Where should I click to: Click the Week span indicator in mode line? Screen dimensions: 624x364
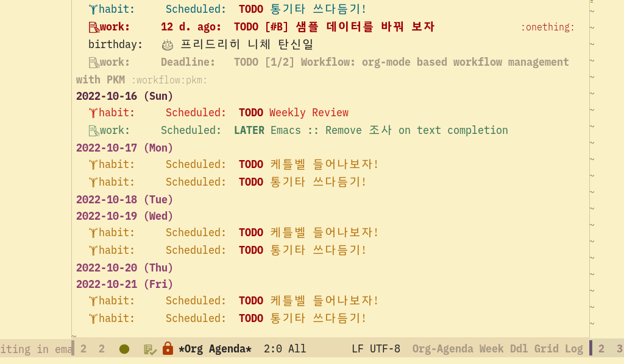492,349
